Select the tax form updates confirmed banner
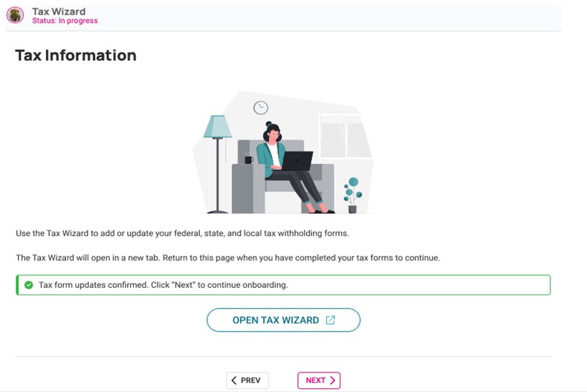This screenshot has width=587, height=392. coord(283,285)
